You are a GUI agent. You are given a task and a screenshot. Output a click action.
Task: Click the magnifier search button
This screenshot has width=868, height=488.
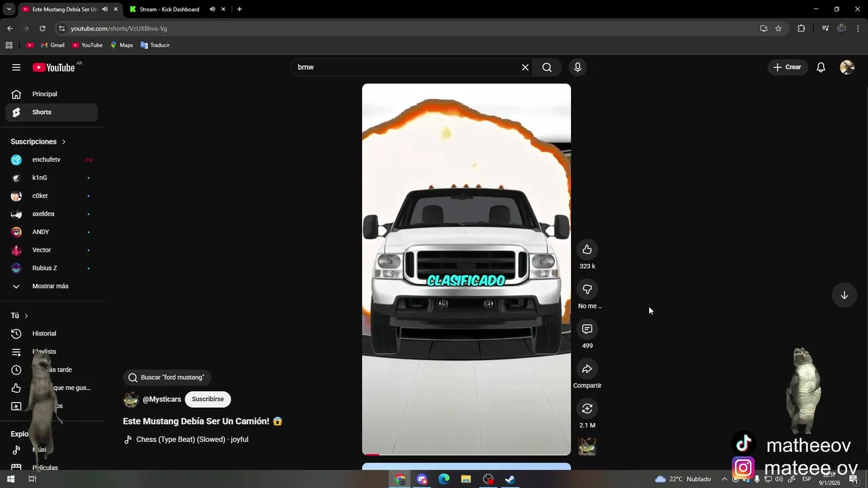click(547, 67)
